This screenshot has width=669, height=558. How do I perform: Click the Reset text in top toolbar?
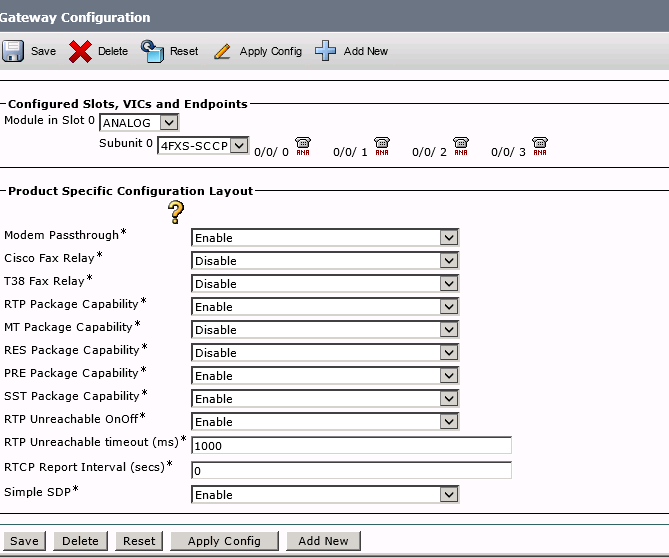[x=184, y=51]
